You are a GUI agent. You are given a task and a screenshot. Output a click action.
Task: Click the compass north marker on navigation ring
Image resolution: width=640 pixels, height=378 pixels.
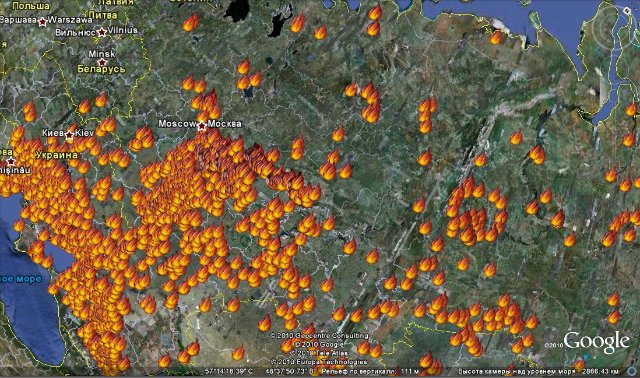click(x=628, y=11)
